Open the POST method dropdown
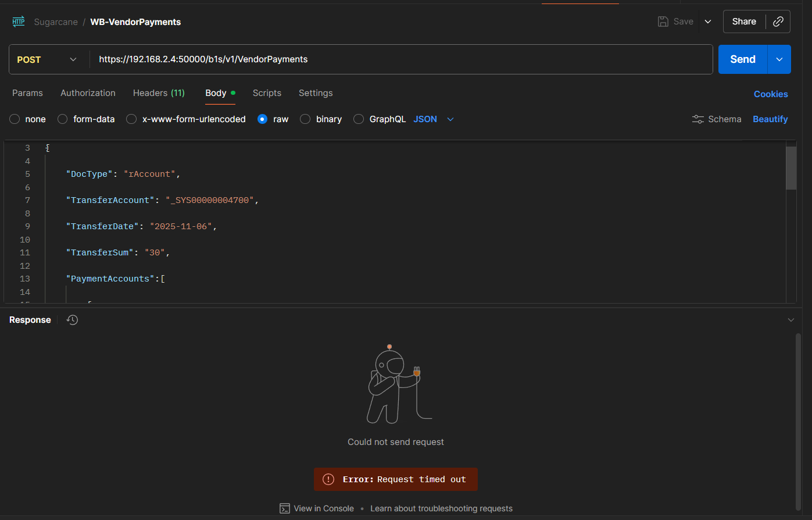This screenshot has height=520, width=812. point(48,59)
